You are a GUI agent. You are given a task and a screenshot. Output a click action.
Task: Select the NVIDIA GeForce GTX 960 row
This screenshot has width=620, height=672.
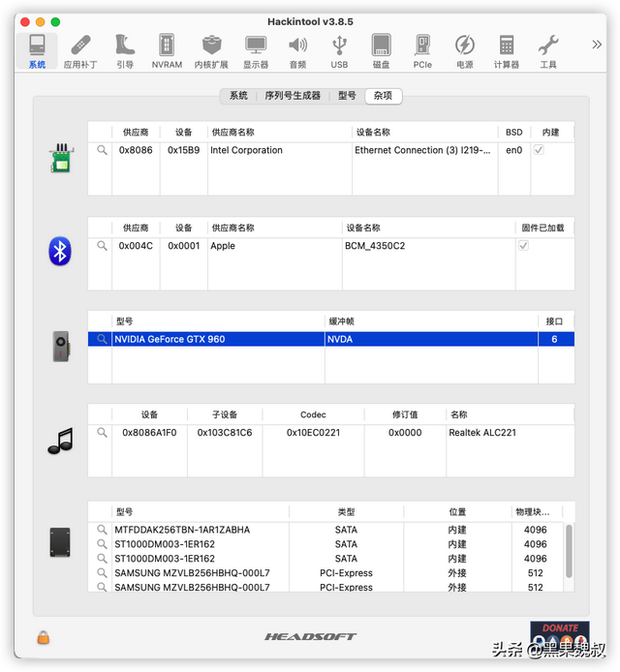click(x=331, y=339)
